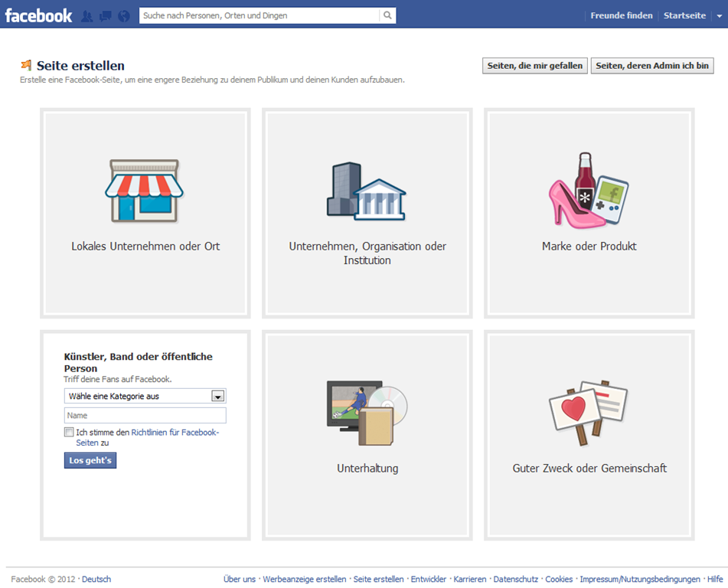Open Hilfe footer link
Screen dimensions: 728x588
[x=715, y=579]
